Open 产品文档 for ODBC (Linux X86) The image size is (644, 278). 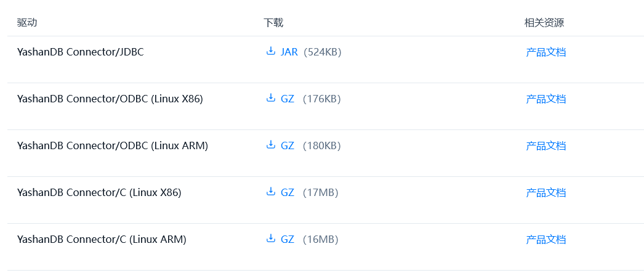coord(545,99)
